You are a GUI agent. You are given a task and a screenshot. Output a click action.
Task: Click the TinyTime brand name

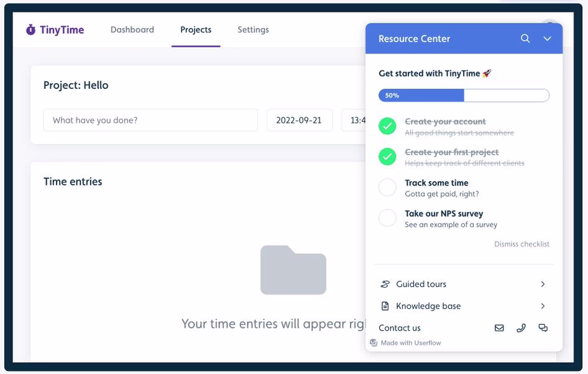(x=62, y=30)
